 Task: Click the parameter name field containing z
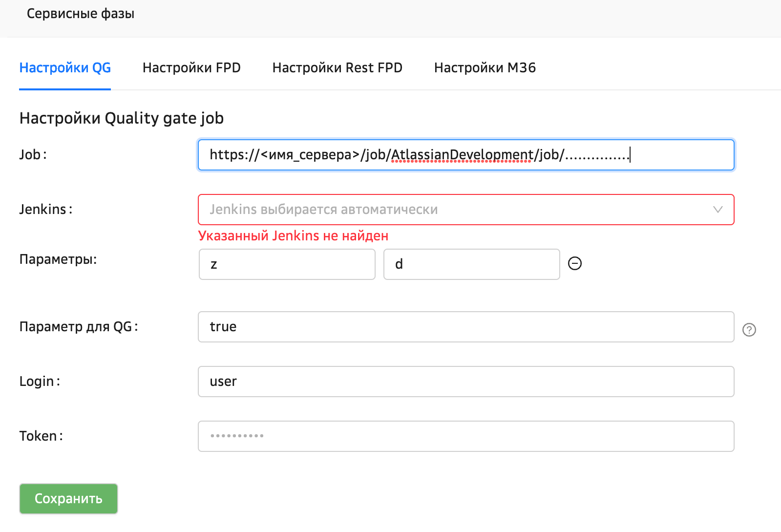click(287, 264)
